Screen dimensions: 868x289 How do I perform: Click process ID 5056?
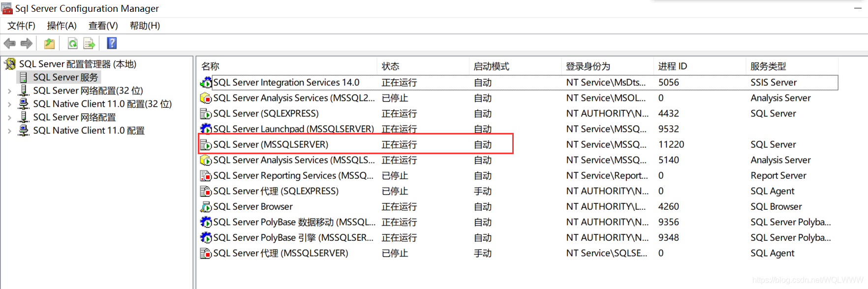[669, 83]
